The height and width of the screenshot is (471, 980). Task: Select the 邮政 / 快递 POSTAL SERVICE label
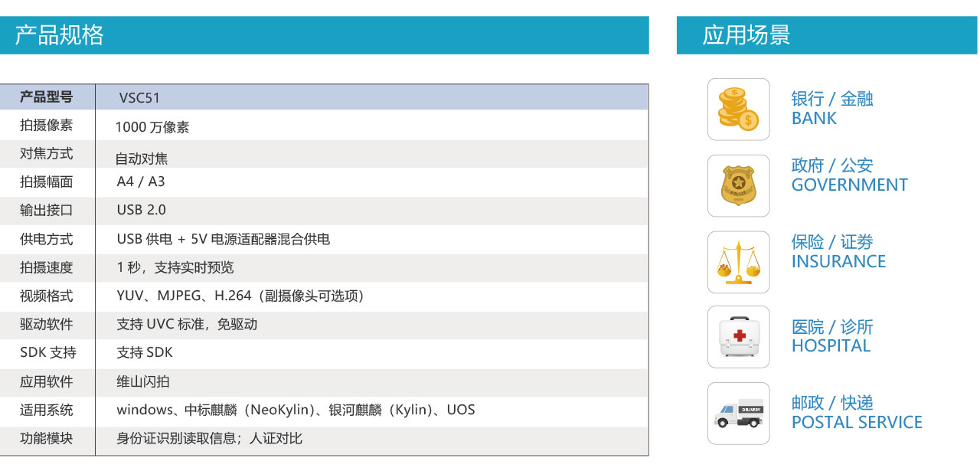(856, 413)
